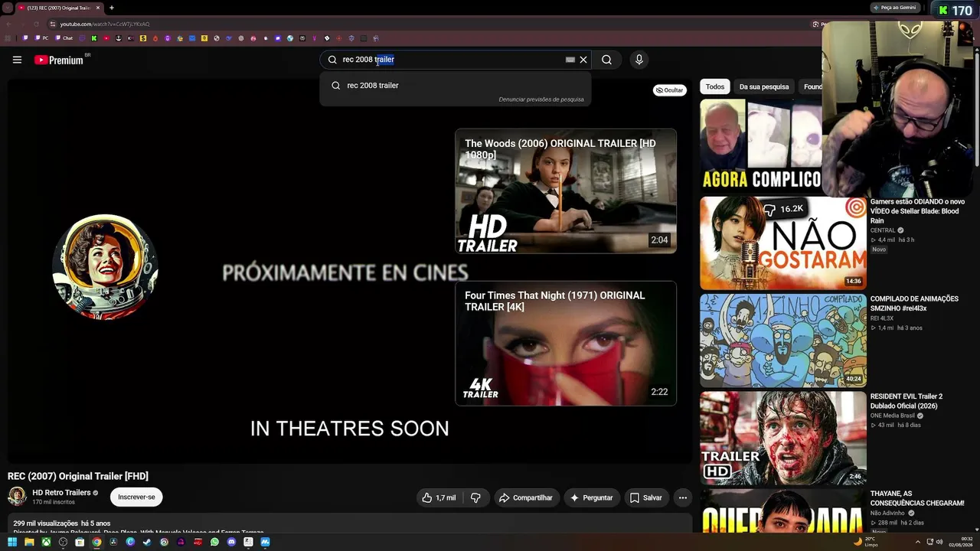980x551 pixels.
Task: Open Microsoft Store from taskbar
Action: pos(80,542)
